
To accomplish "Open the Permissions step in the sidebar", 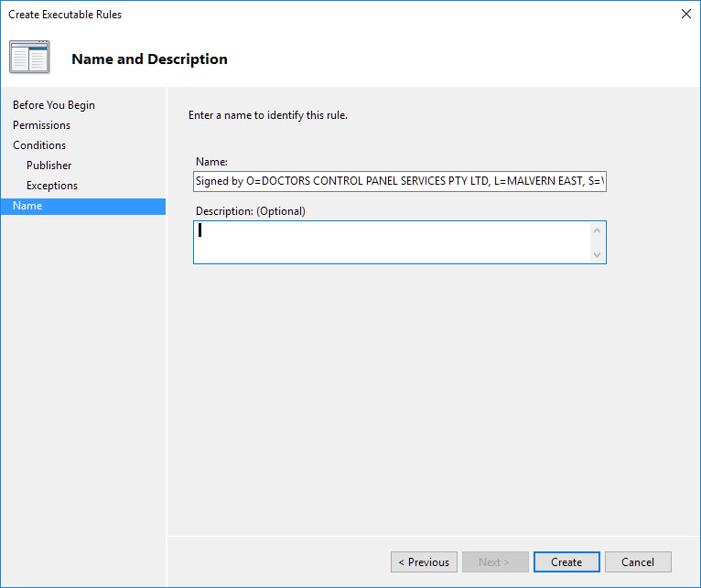I will pyautogui.click(x=41, y=125).
